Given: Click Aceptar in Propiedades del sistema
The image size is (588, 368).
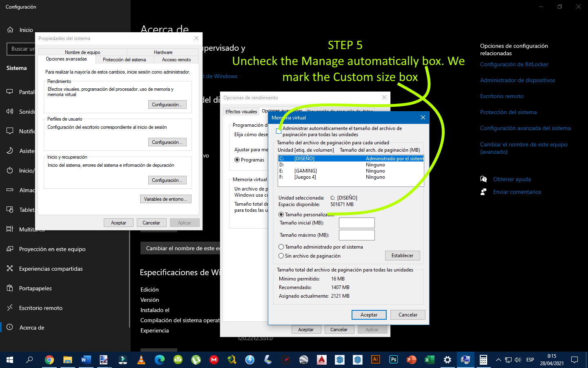Looking at the screenshot, I should (118, 223).
